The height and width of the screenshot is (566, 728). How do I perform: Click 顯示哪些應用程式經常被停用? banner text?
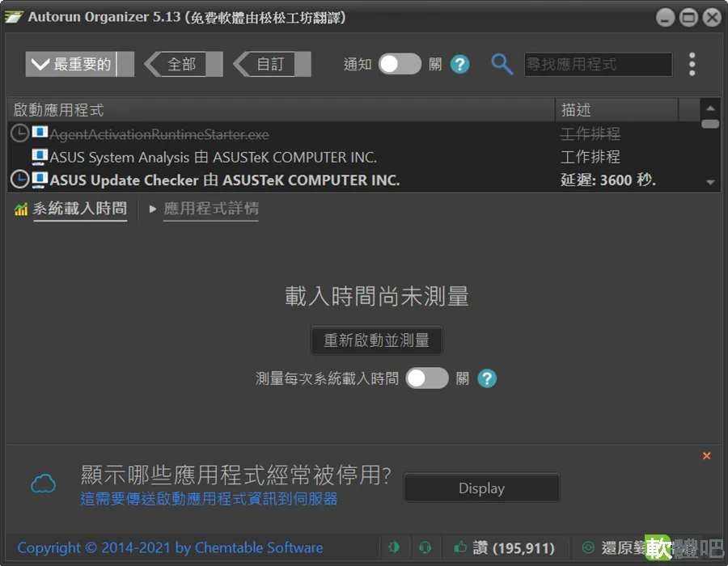(x=236, y=475)
